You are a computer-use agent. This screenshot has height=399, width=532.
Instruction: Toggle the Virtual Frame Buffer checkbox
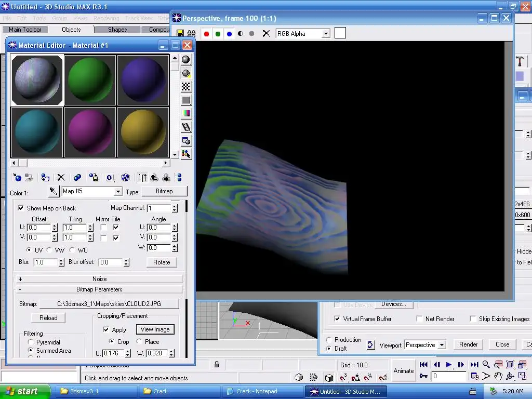[x=337, y=318]
